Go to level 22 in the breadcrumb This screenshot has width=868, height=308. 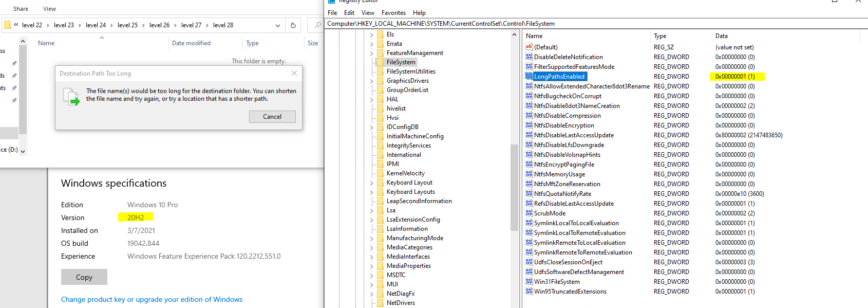point(32,25)
